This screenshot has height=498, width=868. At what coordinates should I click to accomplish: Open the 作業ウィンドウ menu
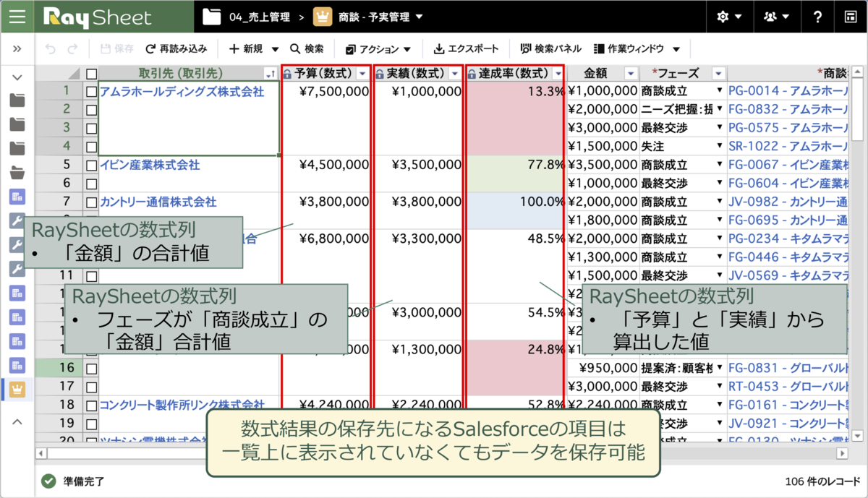point(637,49)
